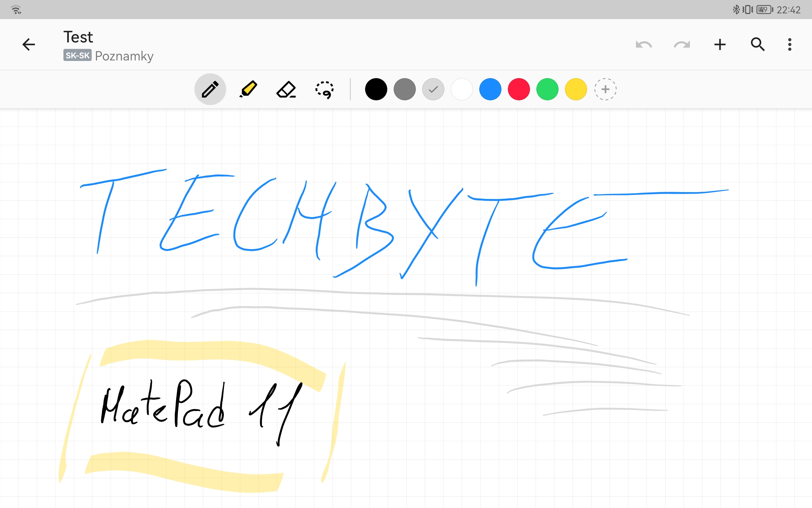Tap the note title 'Test'
Screen dimensions: 812x508
[78, 37]
